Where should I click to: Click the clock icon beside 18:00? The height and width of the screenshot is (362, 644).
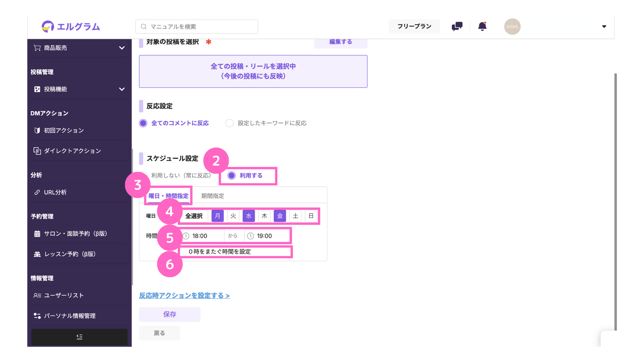pos(186,236)
